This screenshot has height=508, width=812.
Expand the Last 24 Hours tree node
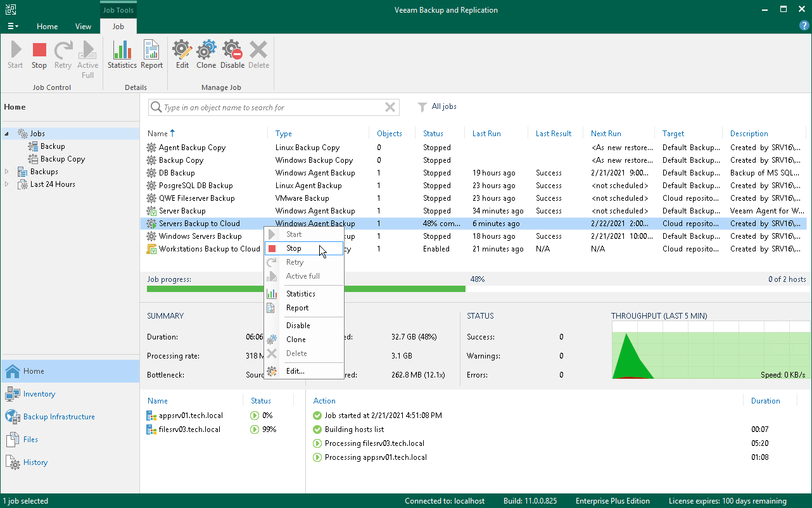point(7,184)
